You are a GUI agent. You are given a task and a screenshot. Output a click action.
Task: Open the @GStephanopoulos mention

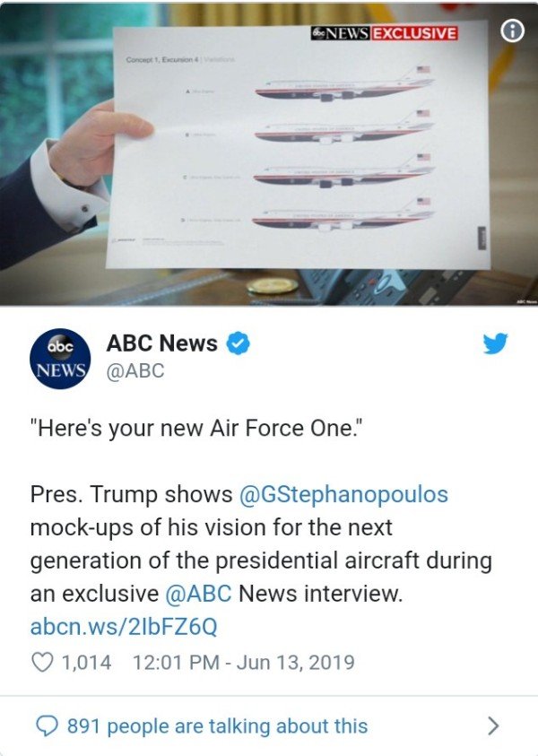pos(343,495)
